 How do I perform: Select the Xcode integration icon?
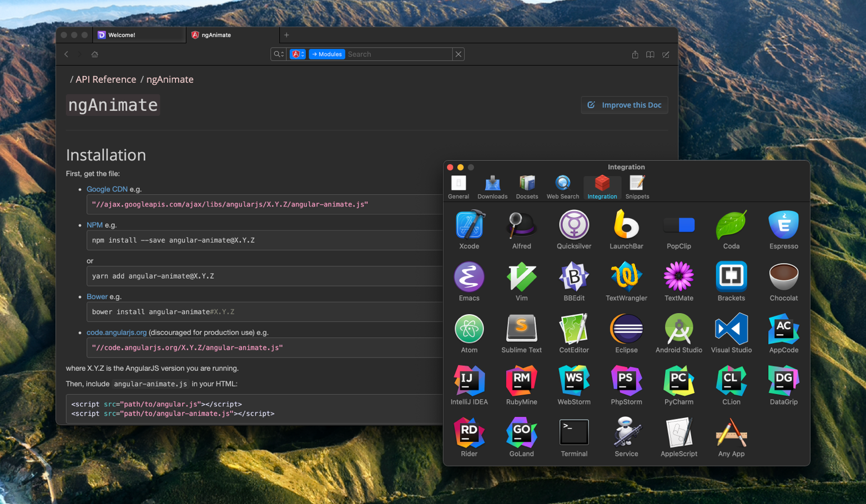tap(469, 225)
